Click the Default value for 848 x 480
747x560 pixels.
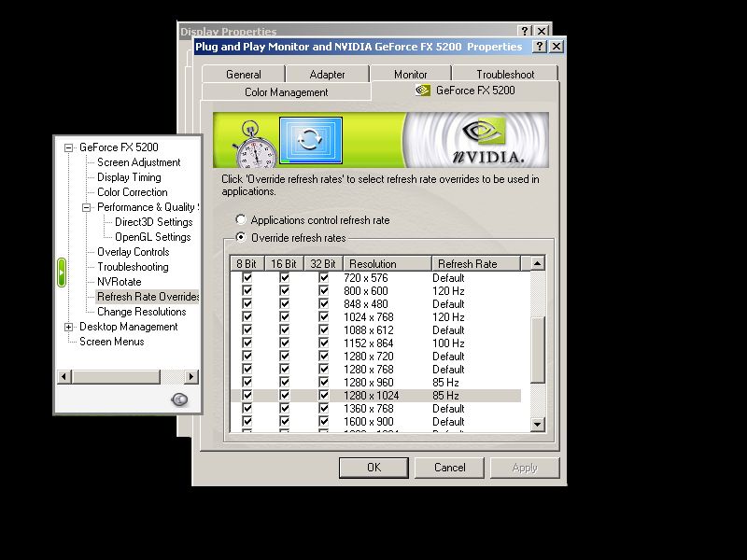tap(448, 304)
